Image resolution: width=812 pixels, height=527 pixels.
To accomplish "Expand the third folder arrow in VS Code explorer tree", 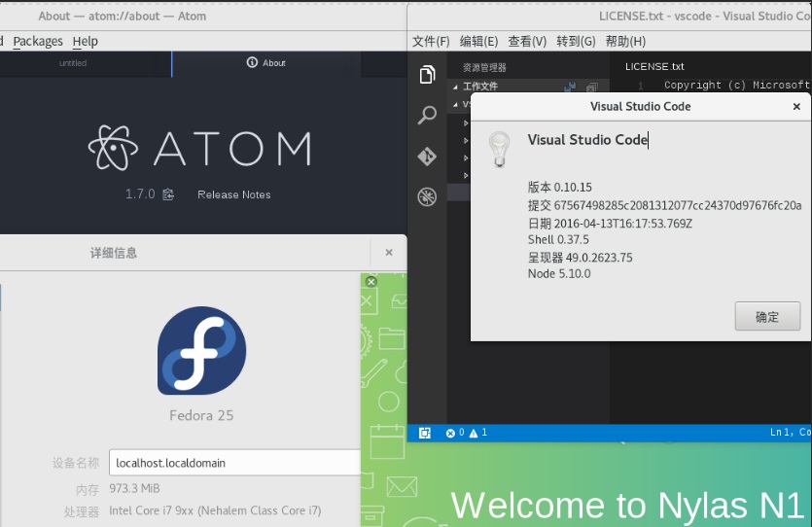I will 466,158.
